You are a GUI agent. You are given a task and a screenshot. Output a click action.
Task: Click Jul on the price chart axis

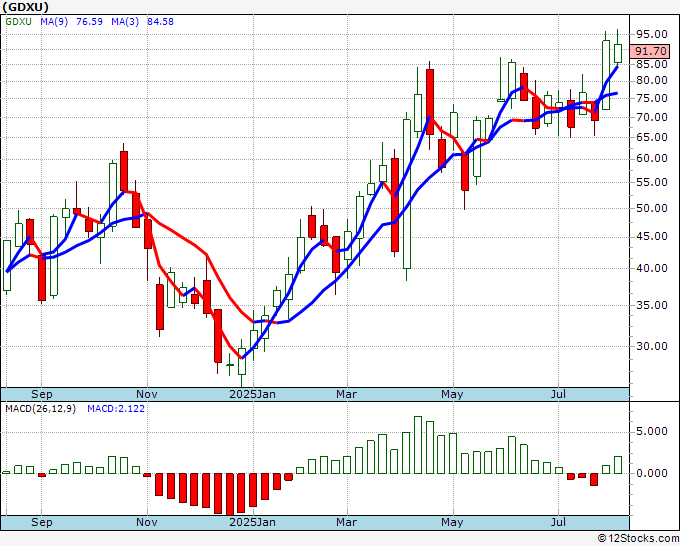click(x=559, y=394)
